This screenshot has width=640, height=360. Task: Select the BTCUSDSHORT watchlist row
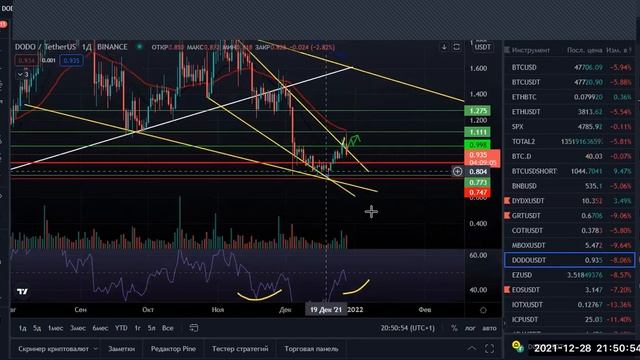[570, 171]
